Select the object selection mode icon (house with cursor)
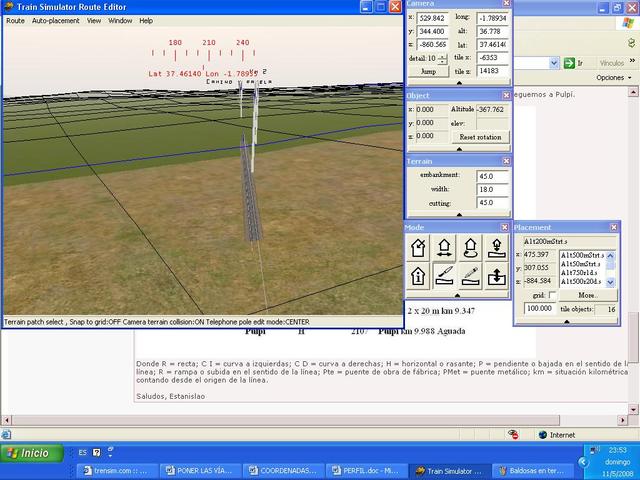 point(419,247)
